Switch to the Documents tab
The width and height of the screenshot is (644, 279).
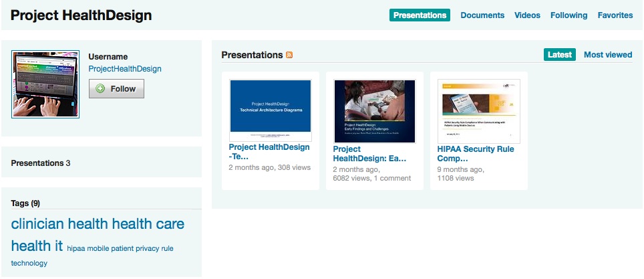[482, 15]
